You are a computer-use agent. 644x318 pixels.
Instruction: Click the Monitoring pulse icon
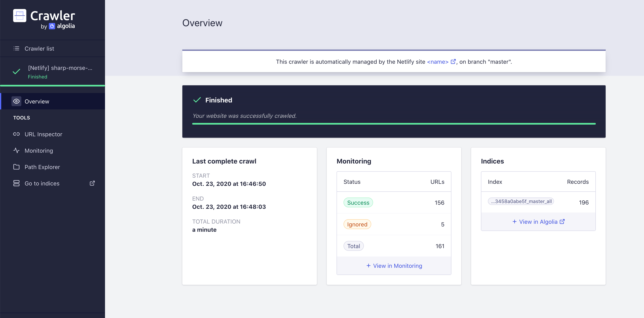(x=16, y=150)
